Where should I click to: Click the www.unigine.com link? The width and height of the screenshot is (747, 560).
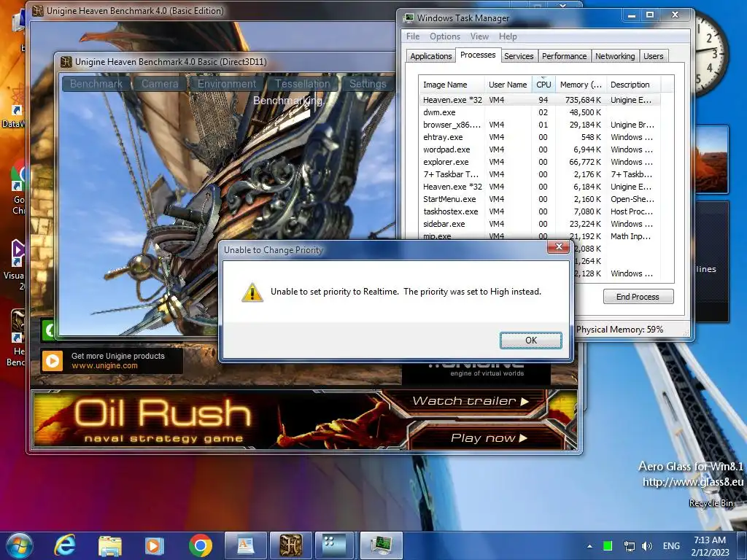tap(104, 366)
